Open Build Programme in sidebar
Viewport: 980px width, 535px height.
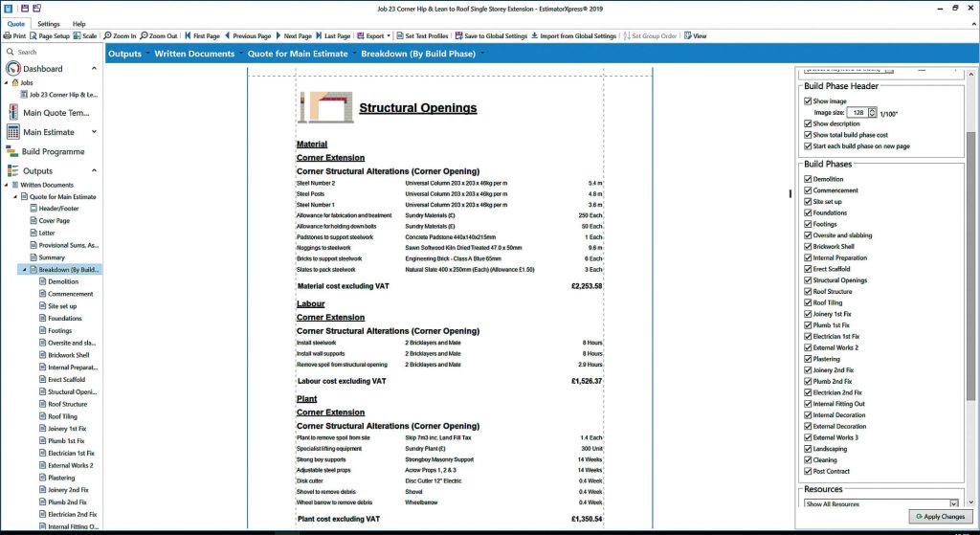click(x=53, y=151)
